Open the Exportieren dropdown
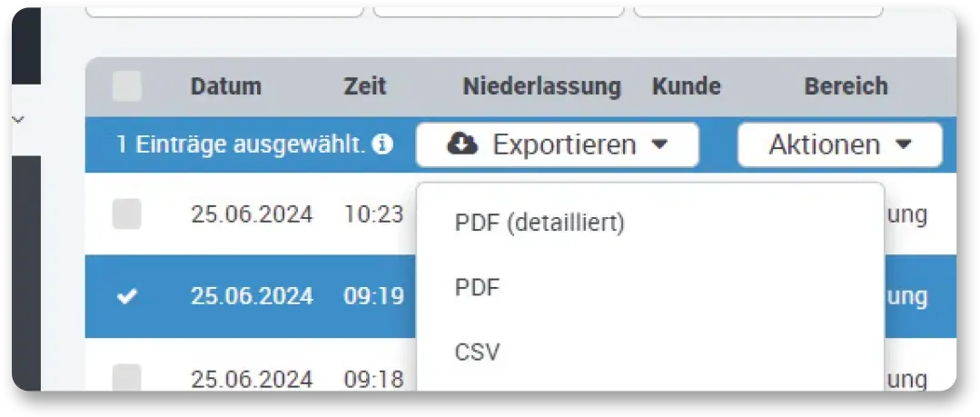 (x=557, y=144)
